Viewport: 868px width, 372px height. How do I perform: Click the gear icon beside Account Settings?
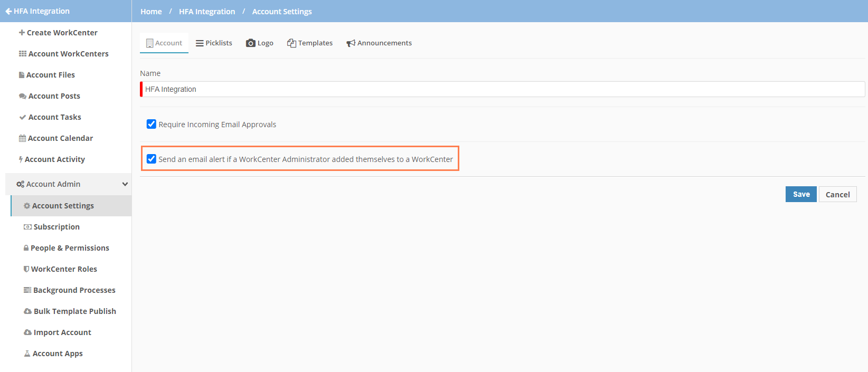click(27, 206)
